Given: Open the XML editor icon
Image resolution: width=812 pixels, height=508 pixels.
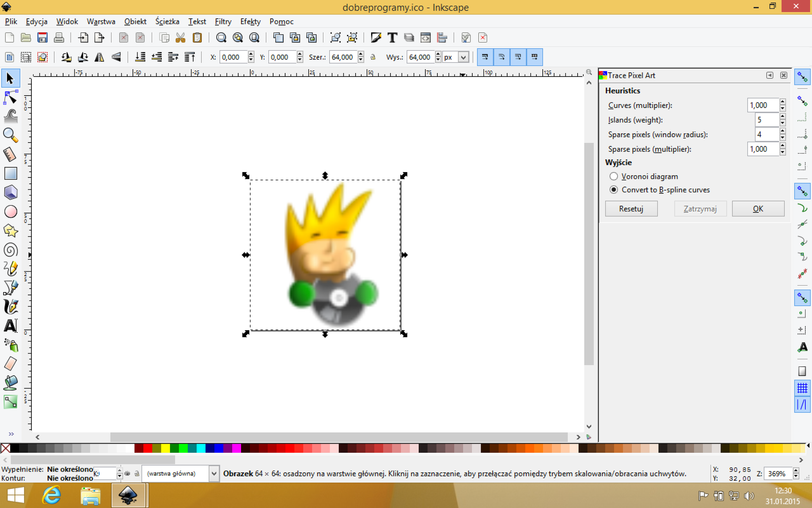Looking at the screenshot, I should pos(425,37).
